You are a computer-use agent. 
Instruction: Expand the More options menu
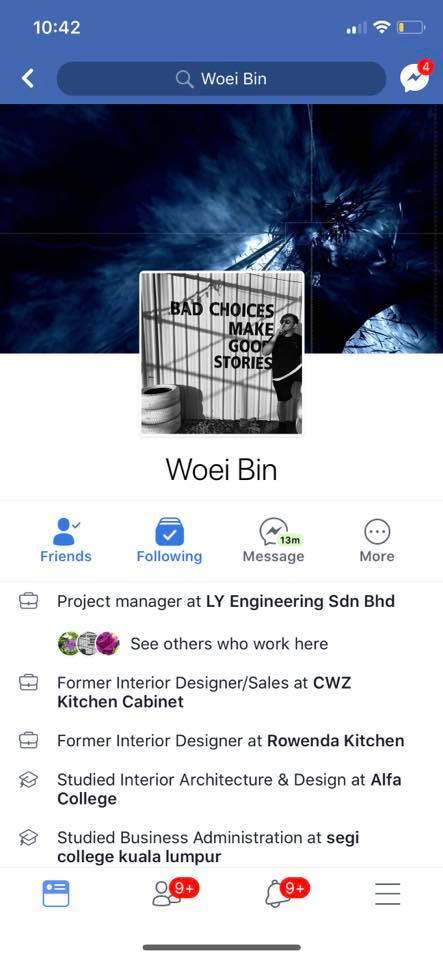tap(377, 541)
